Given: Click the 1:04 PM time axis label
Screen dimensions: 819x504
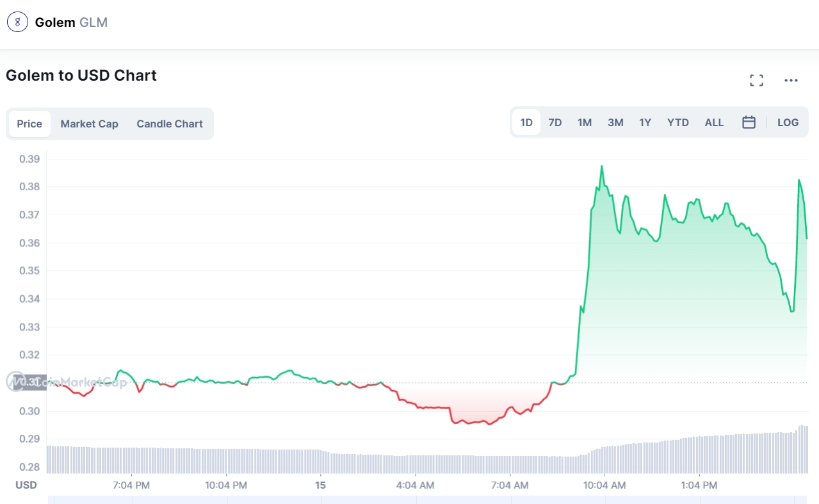Looking at the screenshot, I should click(x=699, y=485).
